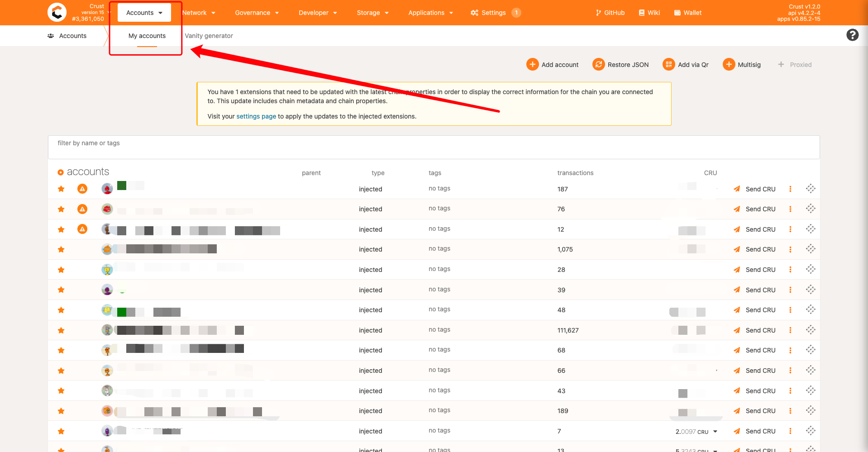Click the Proxied button
868x452 pixels.
[x=795, y=65]
